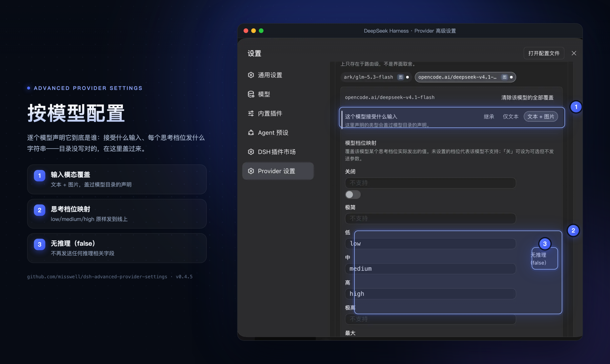
Task: Select Provider 设置 in the sidebar
Action: (x=278, y=171)
